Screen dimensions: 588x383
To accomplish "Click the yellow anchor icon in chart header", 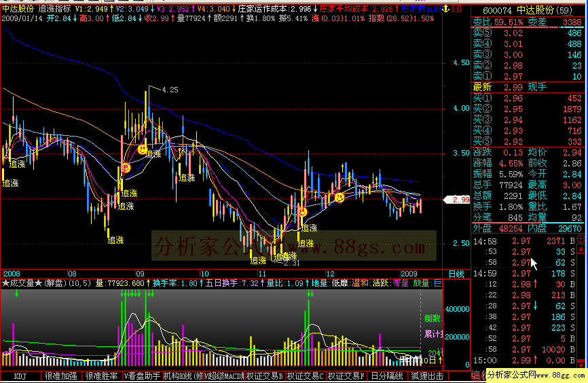I will point(445,8).
